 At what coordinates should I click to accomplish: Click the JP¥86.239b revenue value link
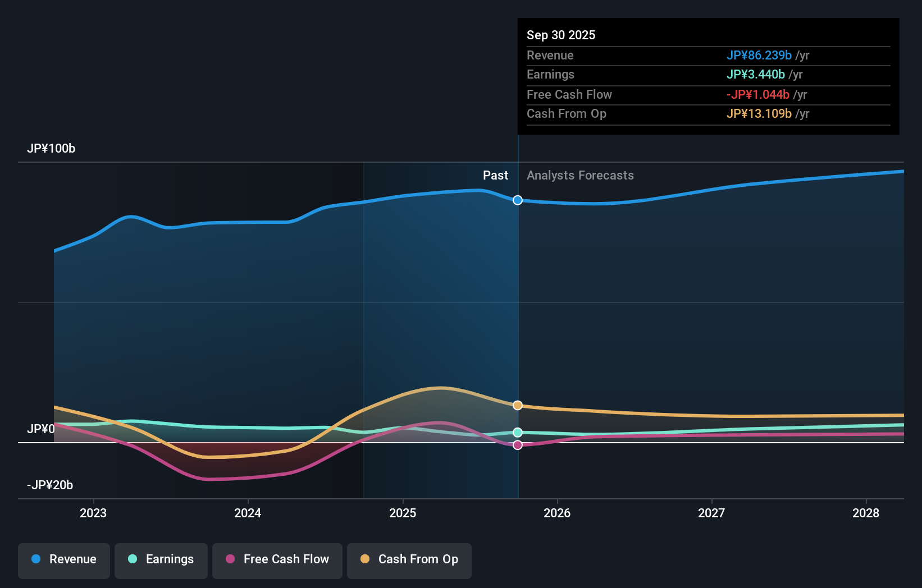[759, 56]
